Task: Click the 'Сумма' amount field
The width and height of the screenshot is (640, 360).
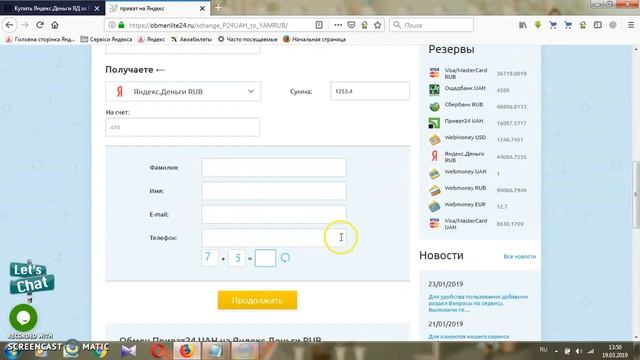Action: coord(370,91)
